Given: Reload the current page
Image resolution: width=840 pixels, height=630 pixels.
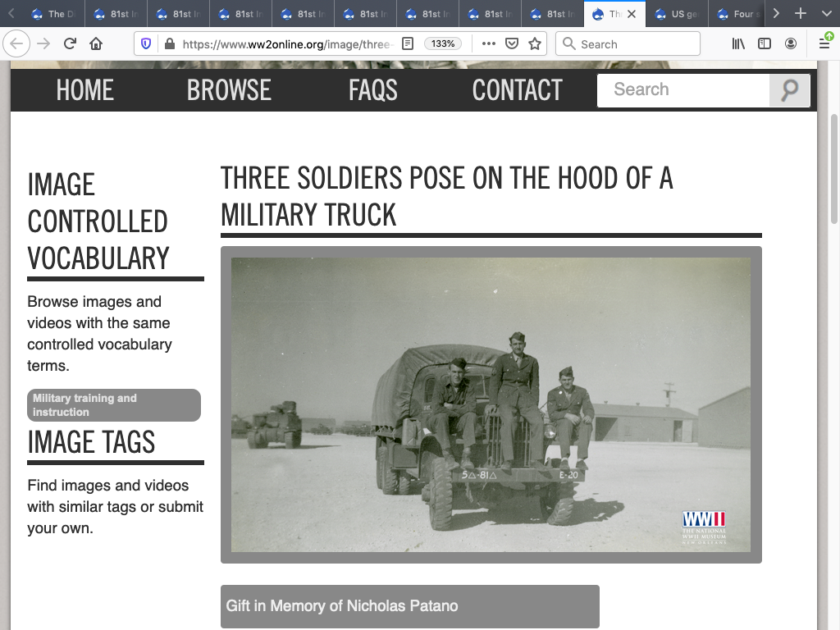Looking at the screenshot, I should click(71, 44).
